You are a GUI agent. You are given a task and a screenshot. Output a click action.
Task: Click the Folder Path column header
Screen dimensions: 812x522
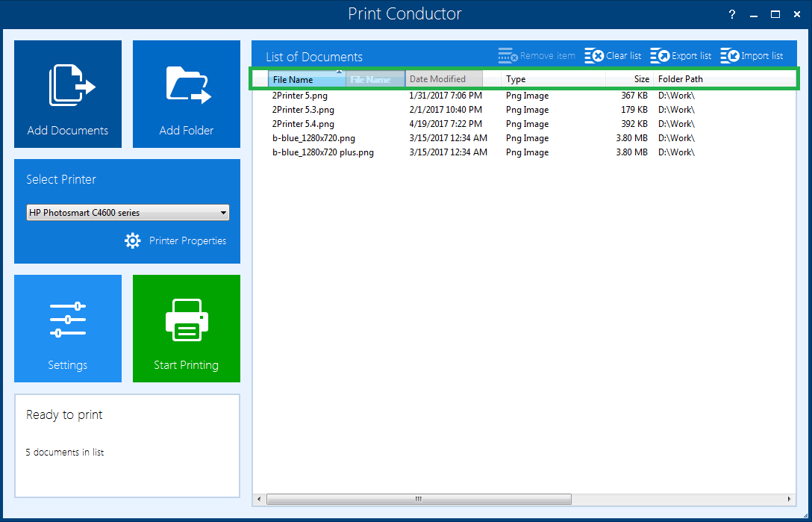pyautogui.click(x=681, y=79)
